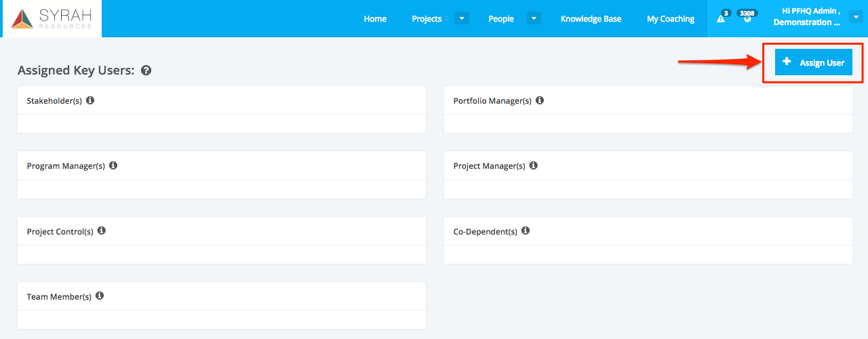Click the Program Manager(s) label
Screen dimensions: 868x339
[66, 166]
